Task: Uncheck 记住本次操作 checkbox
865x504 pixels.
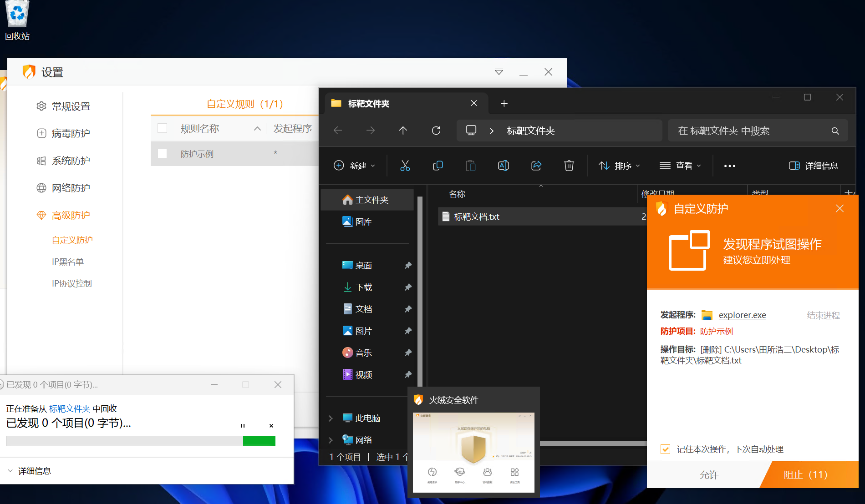Action: click(665, 449)
